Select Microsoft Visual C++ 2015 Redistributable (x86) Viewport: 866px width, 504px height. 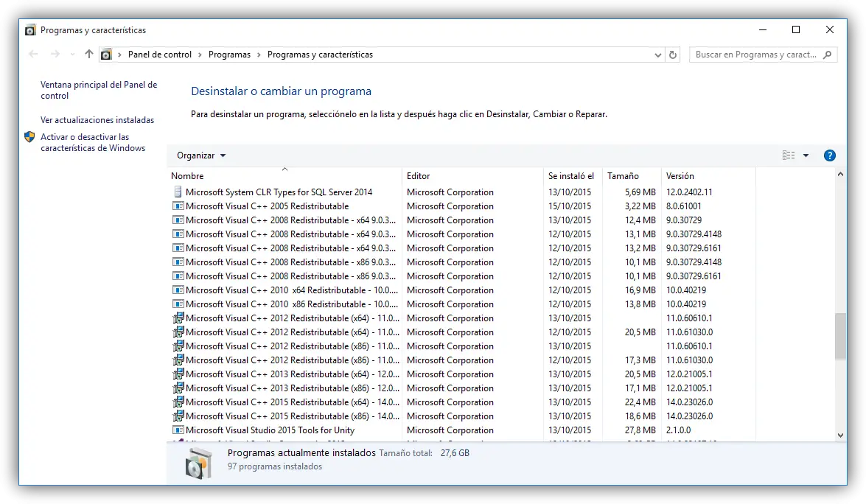coord(462,416)
